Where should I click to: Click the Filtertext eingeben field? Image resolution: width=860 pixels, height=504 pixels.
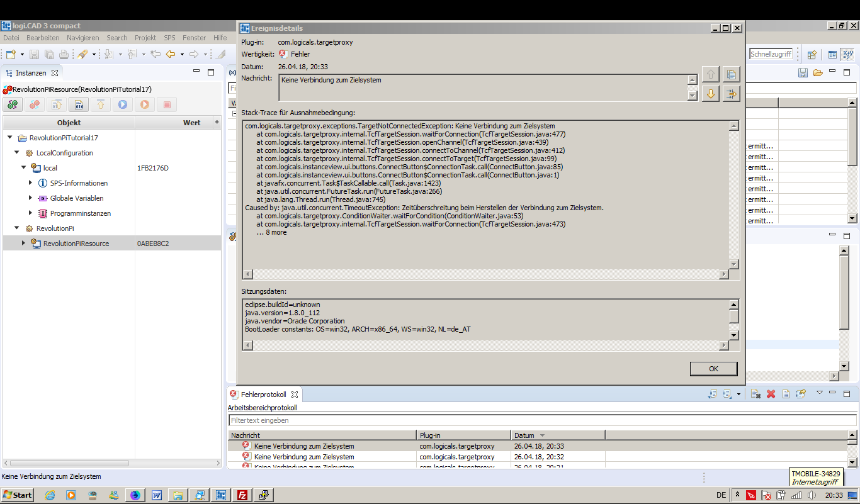tap(542, 420)
